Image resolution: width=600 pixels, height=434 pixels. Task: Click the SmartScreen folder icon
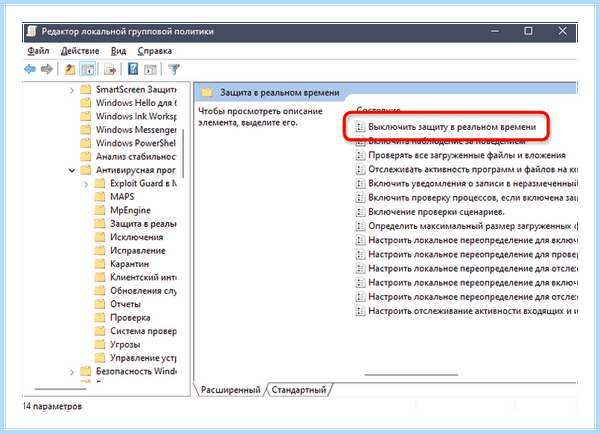pos(86,90)
